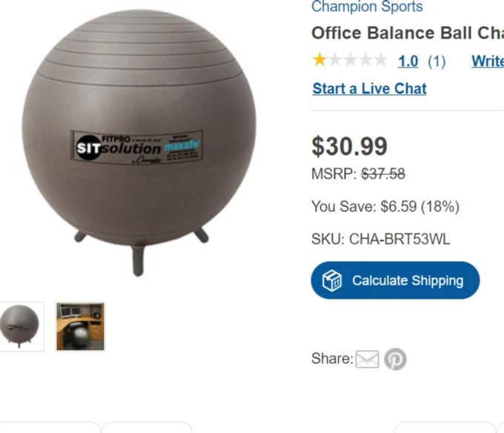Click the $30.99 price text
Image resolution: width=504 pixels, height=433 pixels.
[349, 146]
